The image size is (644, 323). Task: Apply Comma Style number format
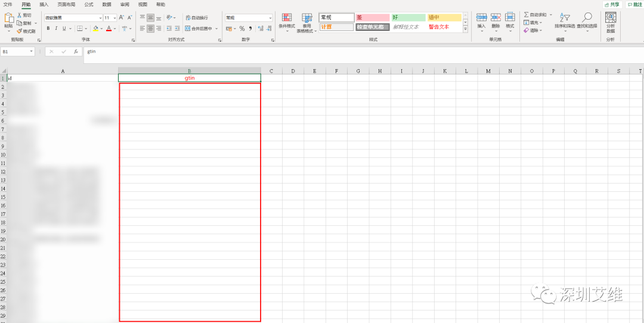(250, 29)
